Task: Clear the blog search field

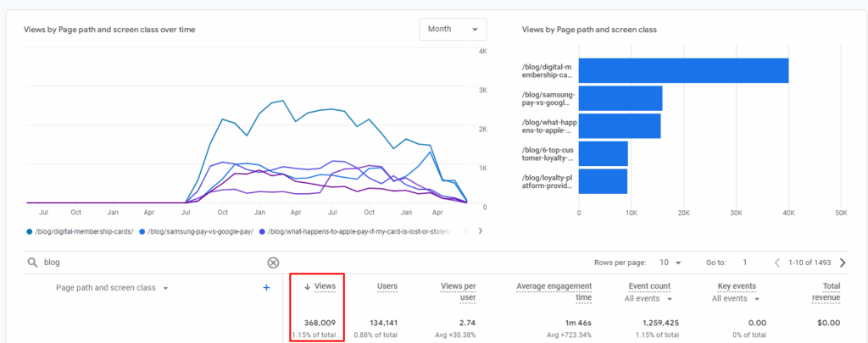Action: pos(273,263)
